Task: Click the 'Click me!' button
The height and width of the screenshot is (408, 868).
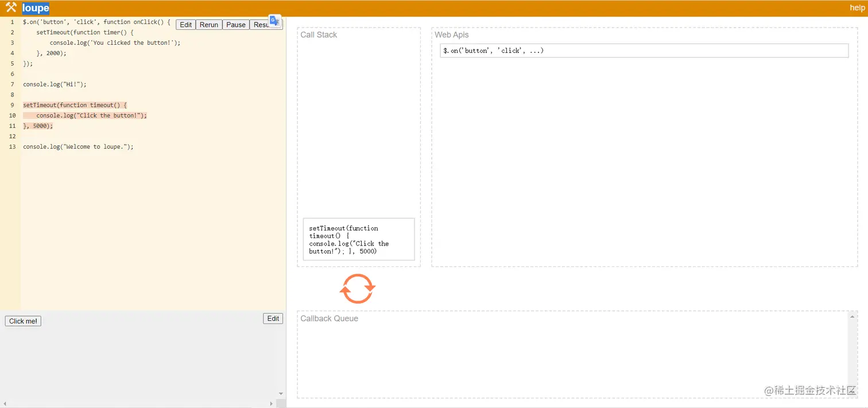Action: click(23, 321)
